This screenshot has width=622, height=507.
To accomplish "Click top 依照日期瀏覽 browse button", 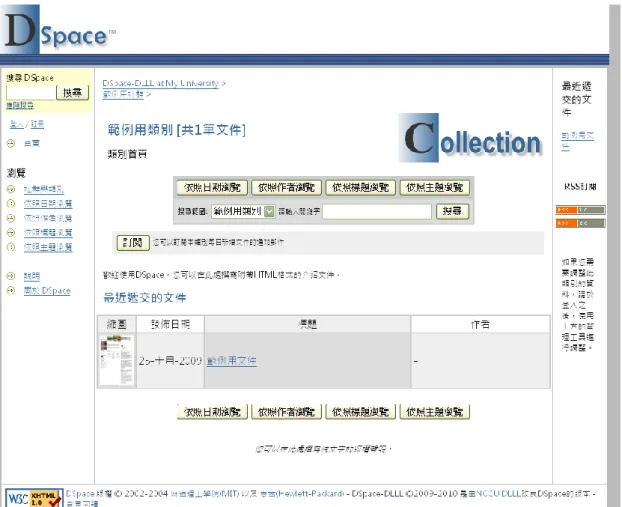I will [212, 187].
